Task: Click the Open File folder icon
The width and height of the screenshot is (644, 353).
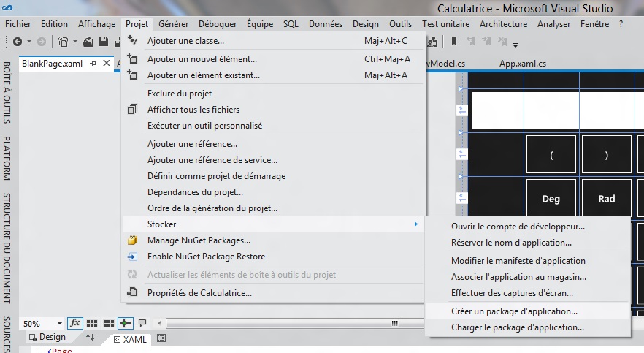Action: pyautogui.click(x=88, y=42)
